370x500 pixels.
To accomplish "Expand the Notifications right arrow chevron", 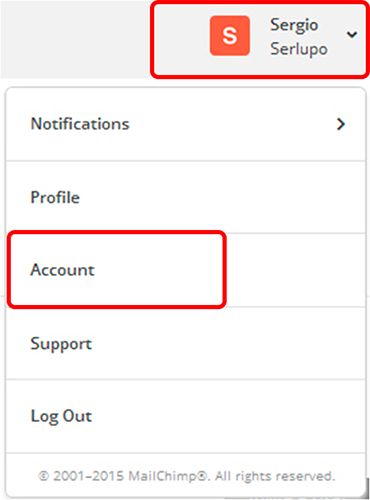I will point(341,124).
